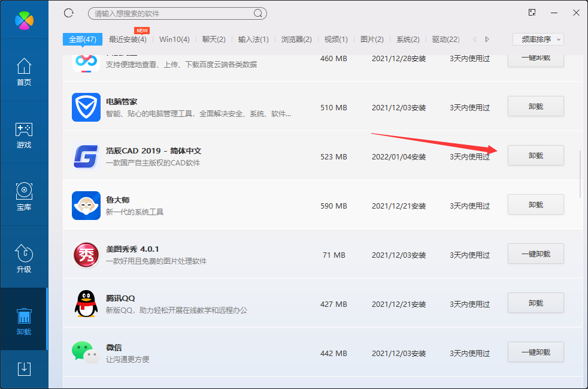Click the 442 MB size value
The image size is (588, 389).
334,353
